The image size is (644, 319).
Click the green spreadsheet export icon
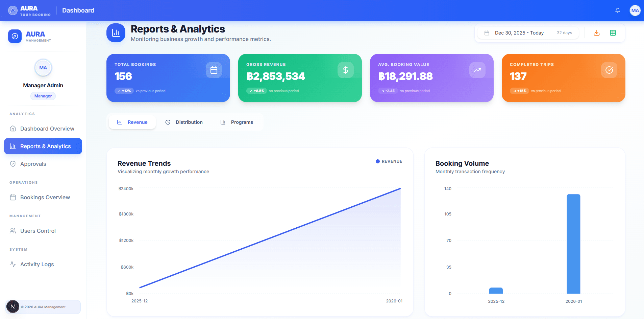coord(613,33)
